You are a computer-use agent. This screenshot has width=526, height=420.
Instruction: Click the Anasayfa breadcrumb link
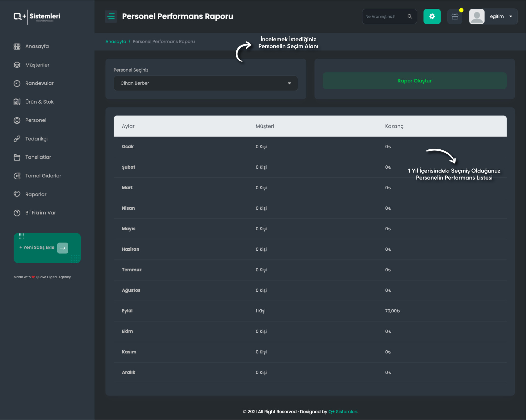116,42
